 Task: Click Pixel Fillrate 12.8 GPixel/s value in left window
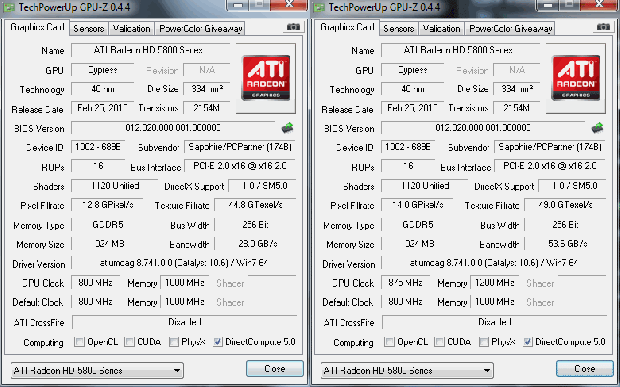coord(107,205)
